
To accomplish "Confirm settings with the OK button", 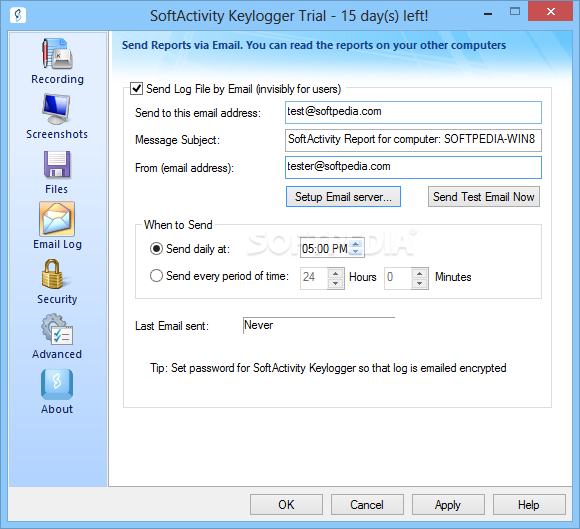I will click(x=286, y=505).
